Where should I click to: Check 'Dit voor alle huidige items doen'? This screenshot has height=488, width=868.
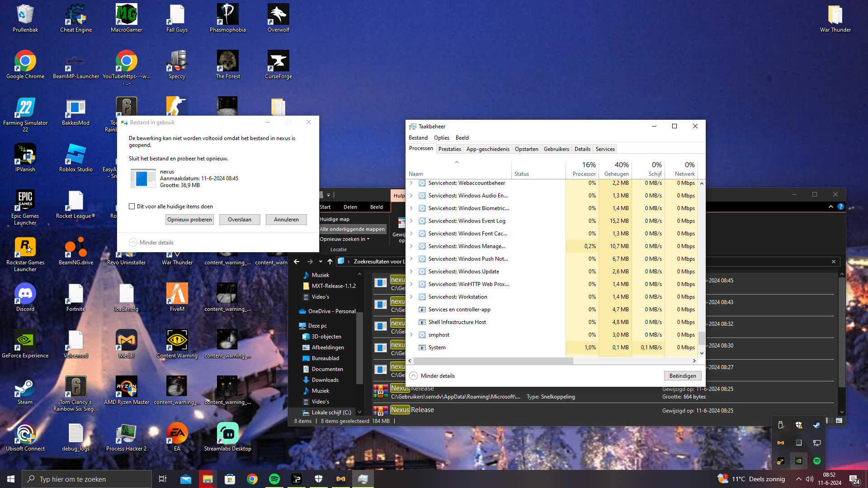pyautogui.click(x=132, y=206)
